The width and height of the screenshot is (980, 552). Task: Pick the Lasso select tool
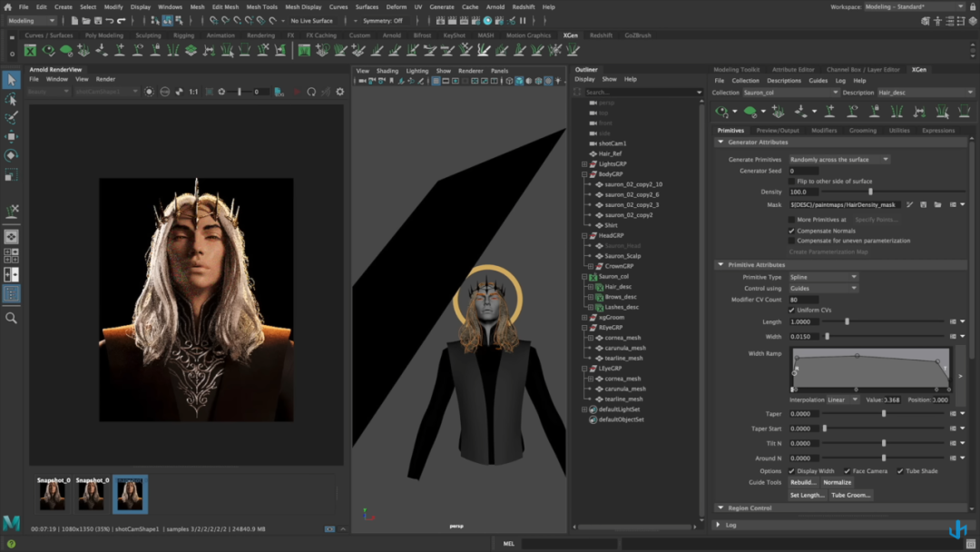coord(11,99)
